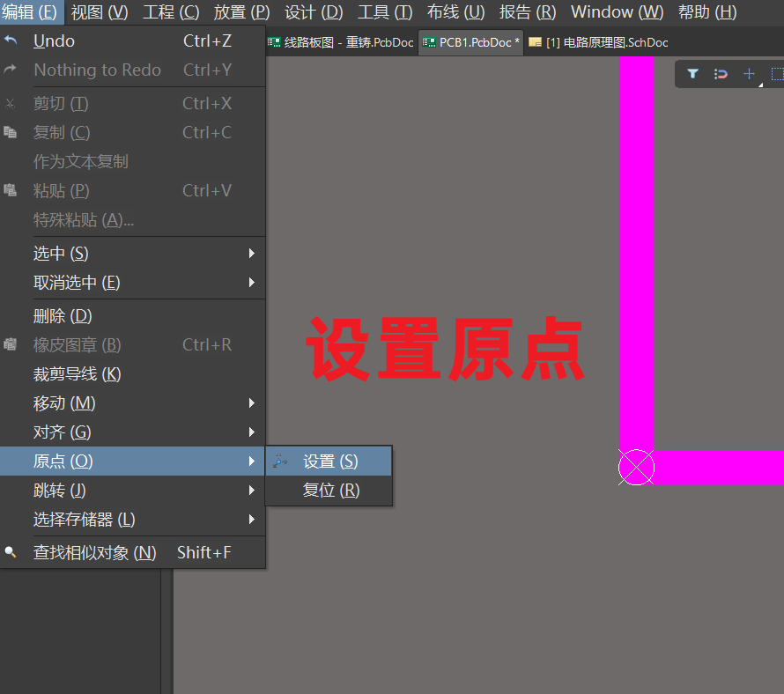Screen dimensions: 784x694
Task: Click the set-origin icon beside 设置 (S)
Action: tap(280, 461)
